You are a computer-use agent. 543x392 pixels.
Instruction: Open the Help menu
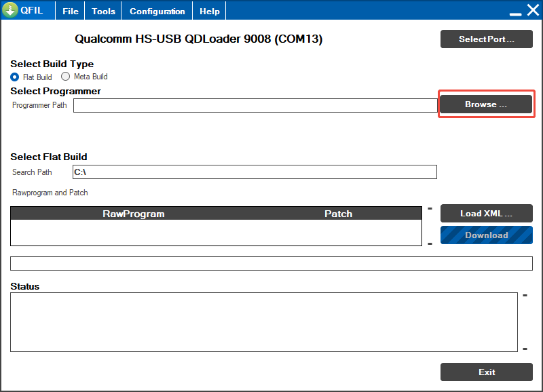209,11
